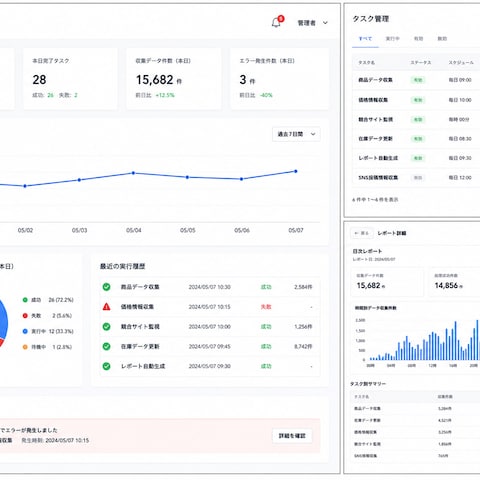This screenshot has height=480, width=480.
Task: Click the 有効 status badge for レポート自動生成
Action: point(418,158)
